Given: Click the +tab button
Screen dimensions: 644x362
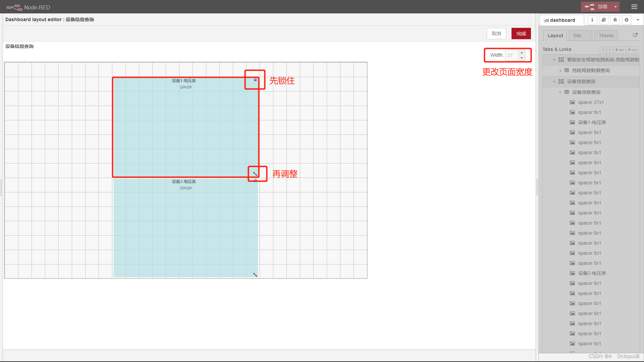Looking at the screenshot, I should pos(619,50).
